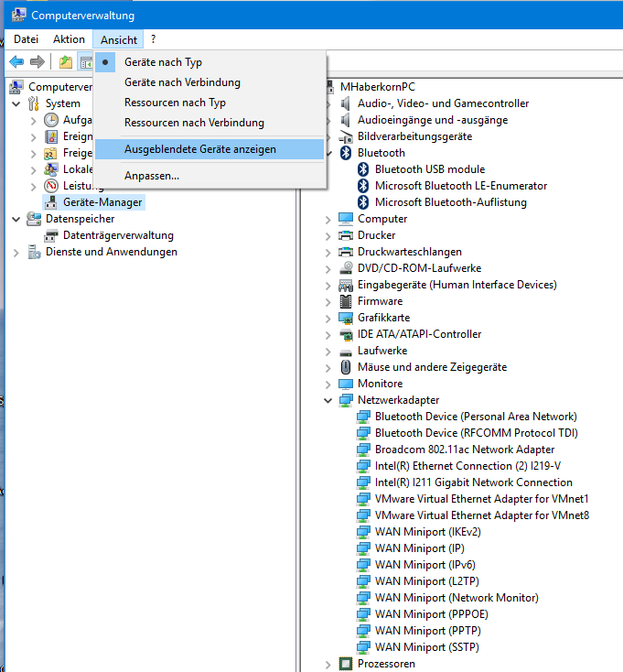This screenshot has width=623, height=672.
Task: Click the blue Back arrow toolbar icon
Action: pos(16,61)
